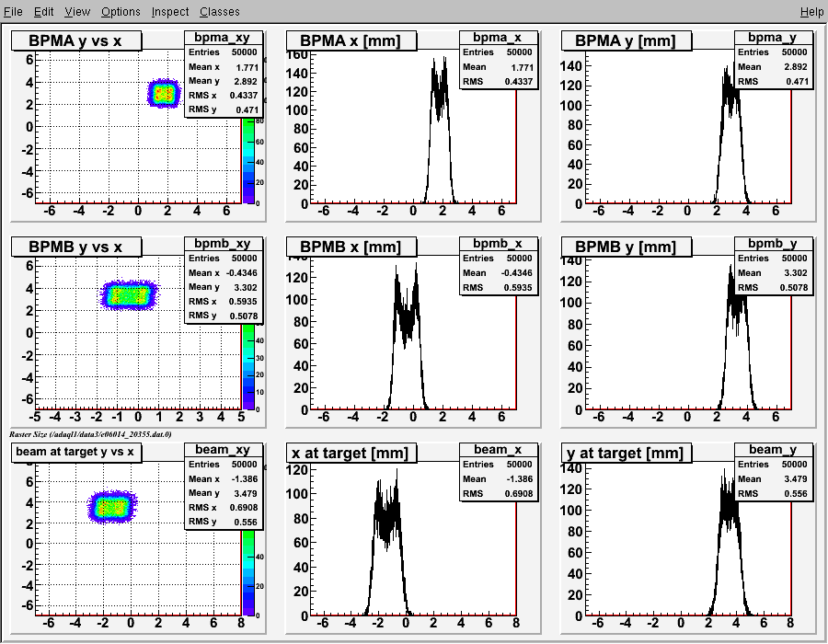This screenshot has height=644, width=828.
Task: Click the bpmb_xy stats box header
Action: [x=223, y=244]
